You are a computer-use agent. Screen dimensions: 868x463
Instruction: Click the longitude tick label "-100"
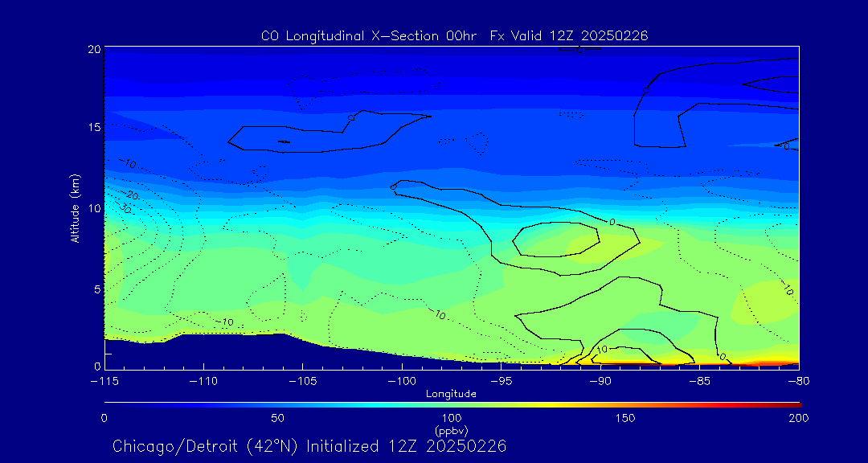(x=401, y=382)
